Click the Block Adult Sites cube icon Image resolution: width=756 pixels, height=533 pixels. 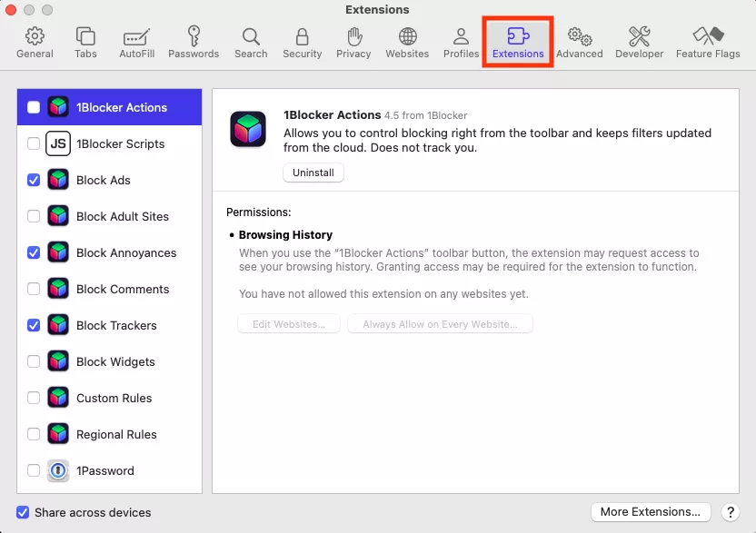coord(58,216)
